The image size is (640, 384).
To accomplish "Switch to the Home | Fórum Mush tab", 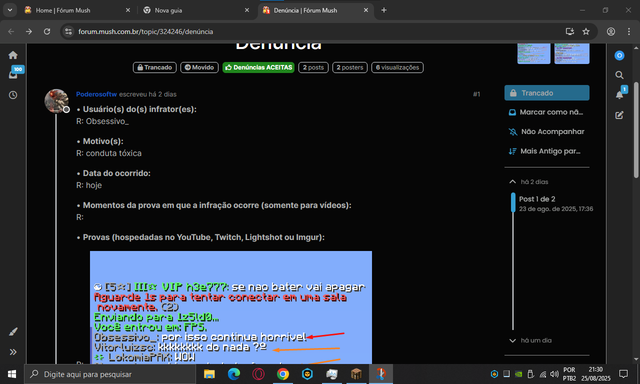I will [x=78, y=10].
